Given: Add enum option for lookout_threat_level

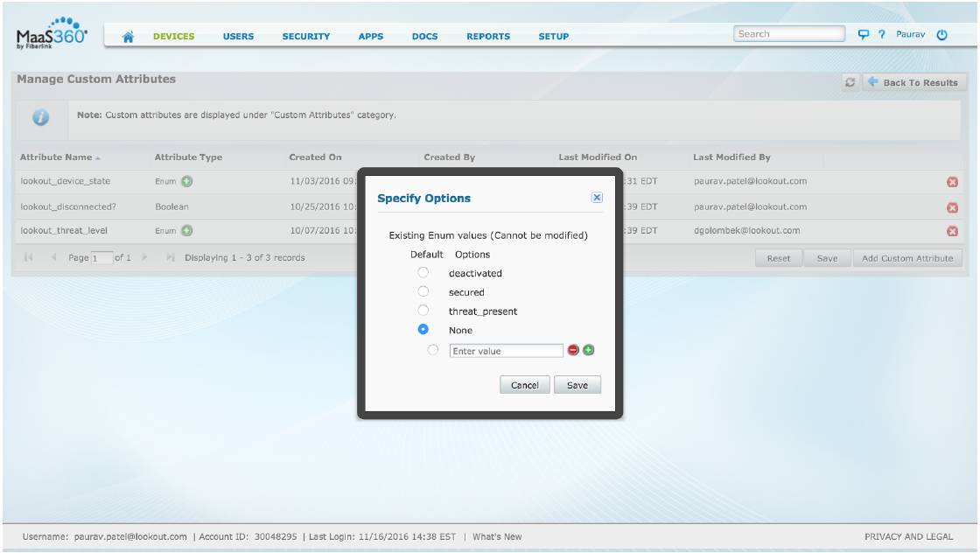Looking at the screenshot, I should (187, 231).
